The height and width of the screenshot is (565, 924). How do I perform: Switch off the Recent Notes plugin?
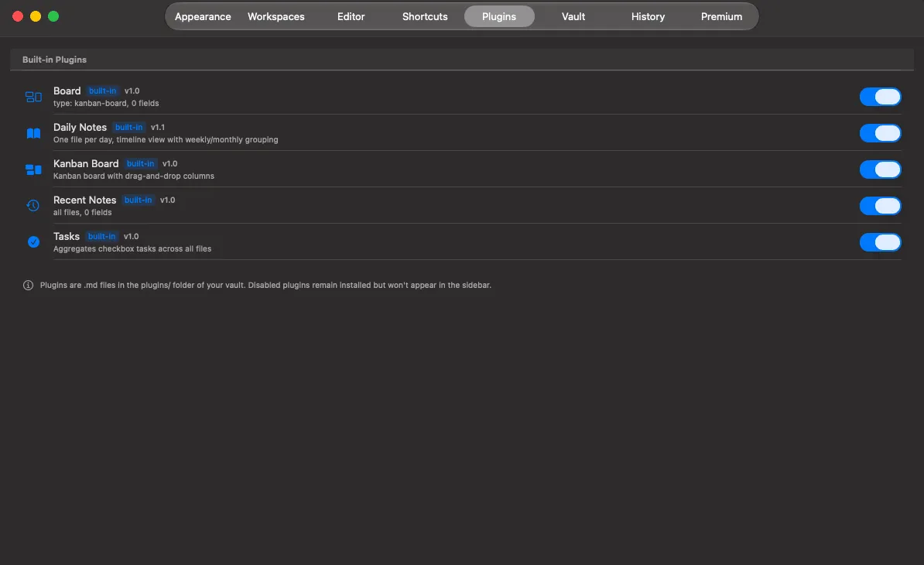[881, 206]
